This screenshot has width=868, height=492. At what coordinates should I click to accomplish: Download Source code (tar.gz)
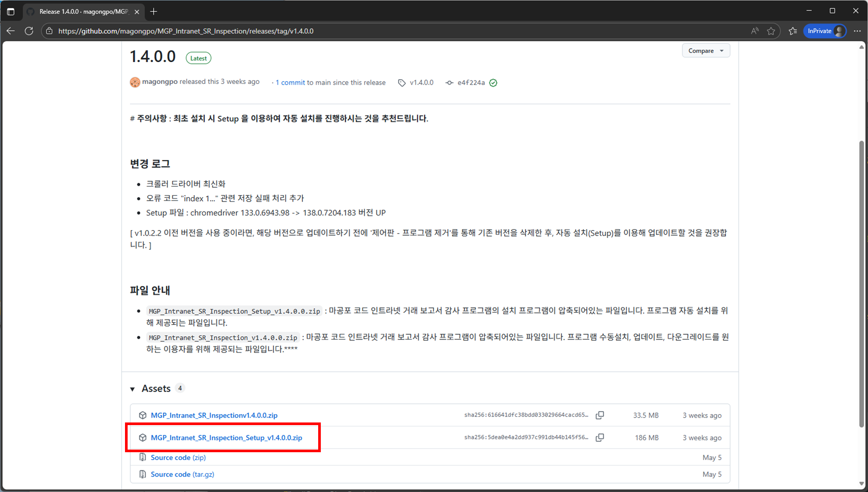182,474
